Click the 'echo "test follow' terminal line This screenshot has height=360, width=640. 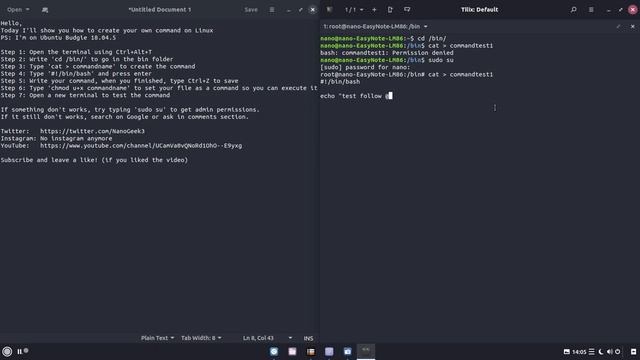[x=356, y=96]
